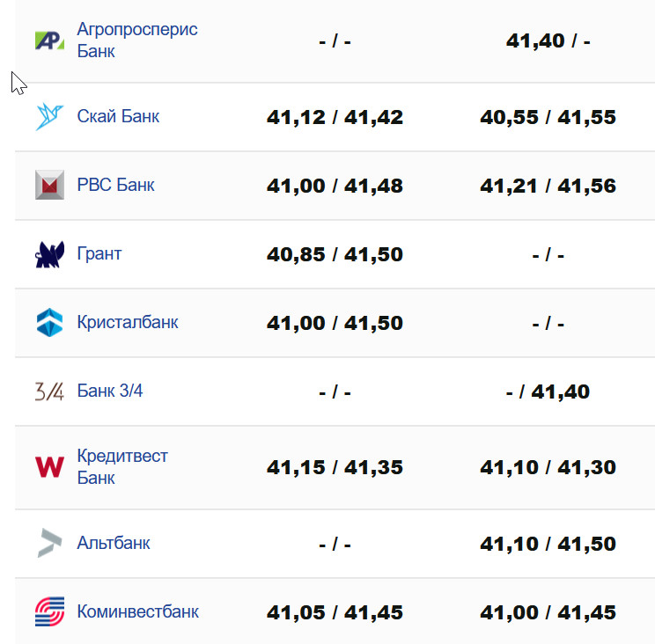
Task: Click the Банк 3/4 logo icon
Action: pos(49,392)
